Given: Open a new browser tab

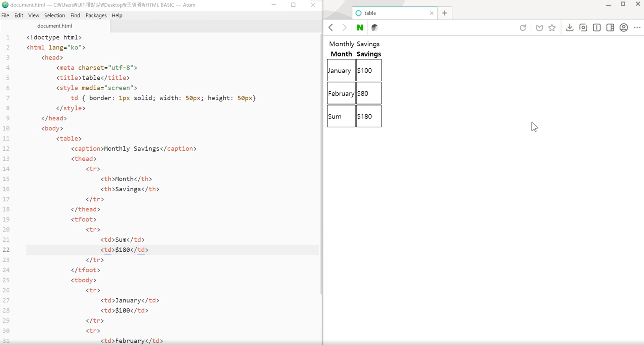Looking at the screenshot, I should (445, 13).
